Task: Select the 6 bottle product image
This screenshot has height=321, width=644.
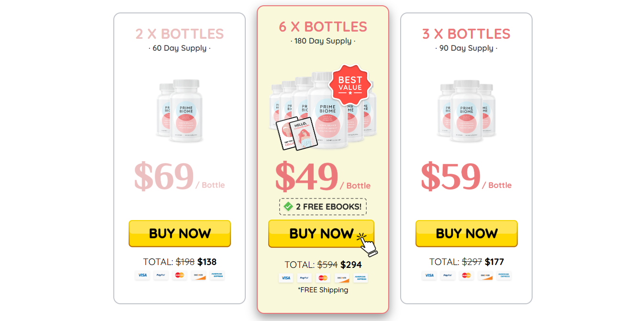Action: (323, 108)
